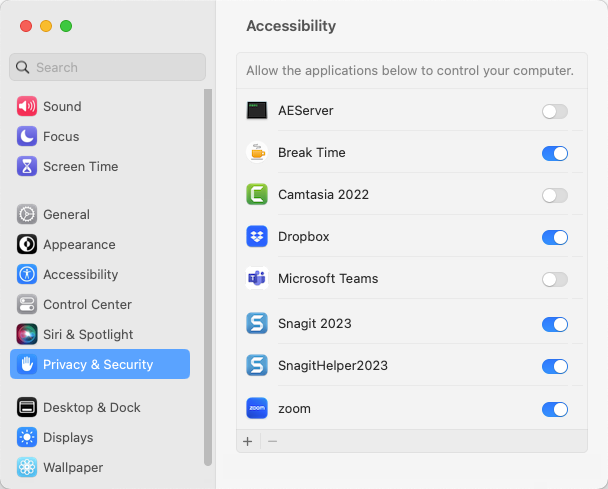The height and width of the screenshot is (489, 608).
Task: Select the Snagit 2023 row name
Action: (314, 323)
